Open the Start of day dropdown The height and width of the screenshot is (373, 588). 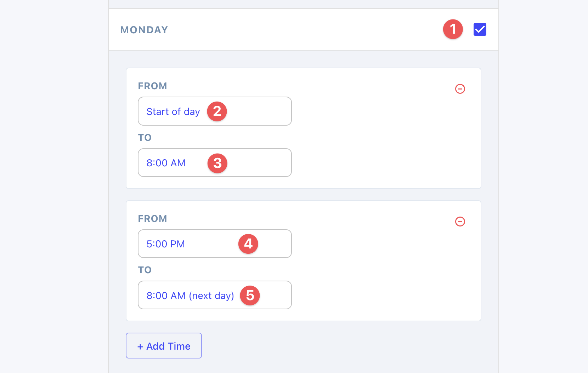[215, 111]
